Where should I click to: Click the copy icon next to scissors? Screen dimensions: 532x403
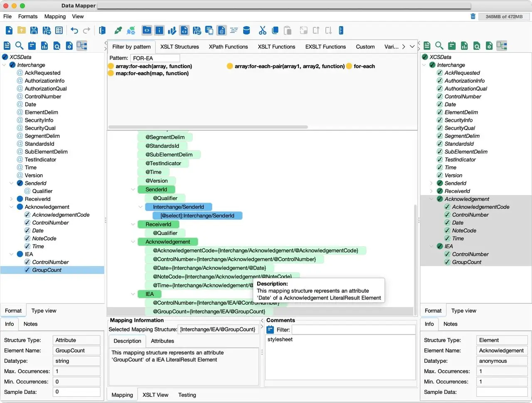click(275, 30)
